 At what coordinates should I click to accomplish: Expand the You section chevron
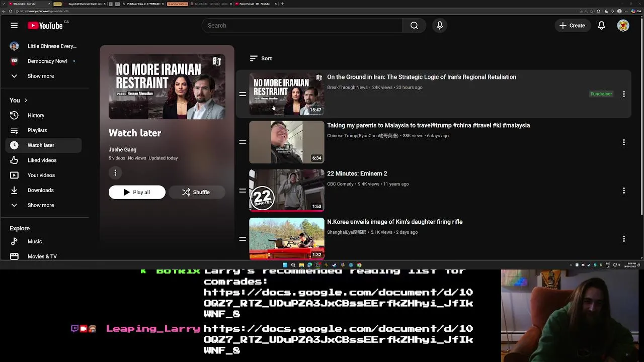click(26, 101)
